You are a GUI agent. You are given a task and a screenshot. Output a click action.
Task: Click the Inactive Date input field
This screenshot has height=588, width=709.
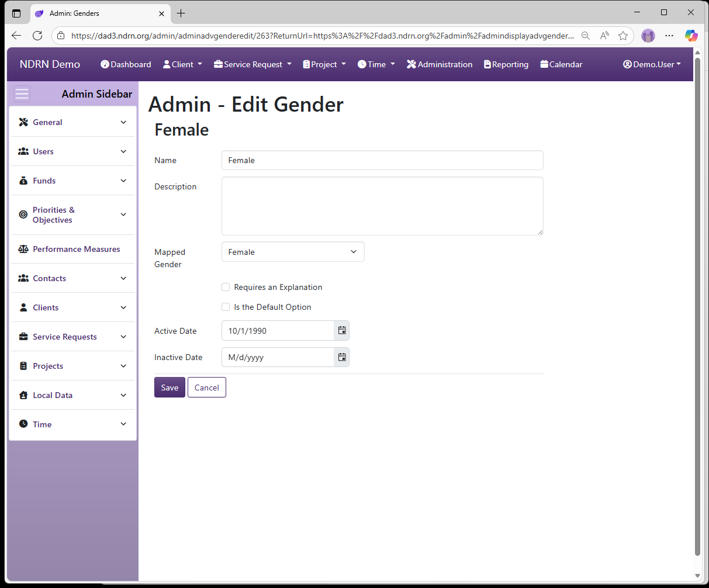pyautogui.click(x=278, y=357)
